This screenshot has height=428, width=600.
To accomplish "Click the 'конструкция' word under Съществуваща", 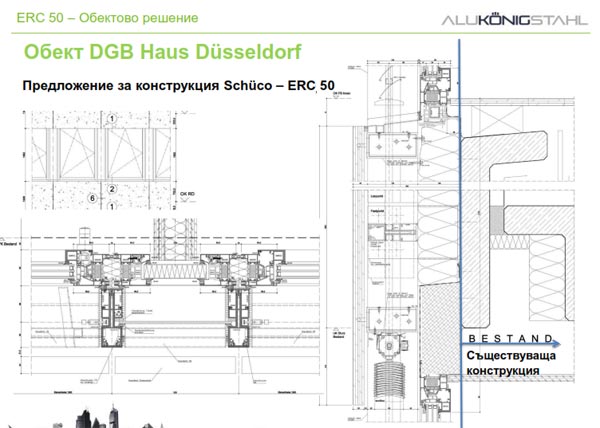I will pyautogui.click(x=502, y=371).
